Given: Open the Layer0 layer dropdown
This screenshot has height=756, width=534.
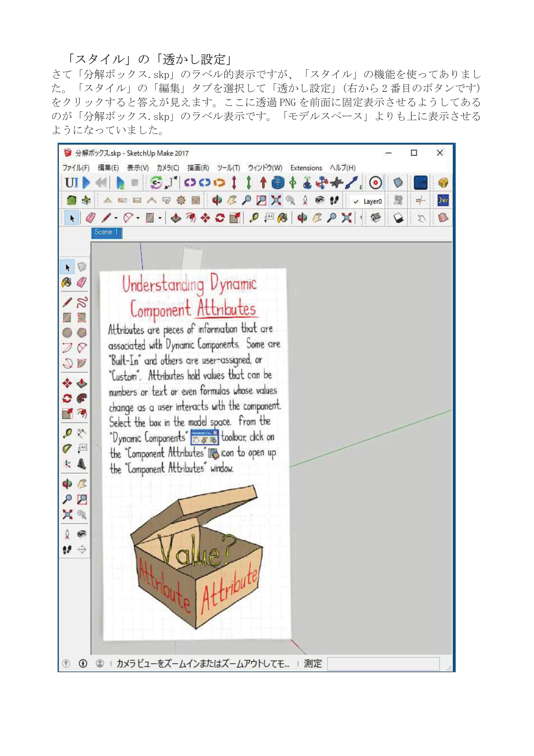Looking at the screenshot, I should (x=367, y=201).
